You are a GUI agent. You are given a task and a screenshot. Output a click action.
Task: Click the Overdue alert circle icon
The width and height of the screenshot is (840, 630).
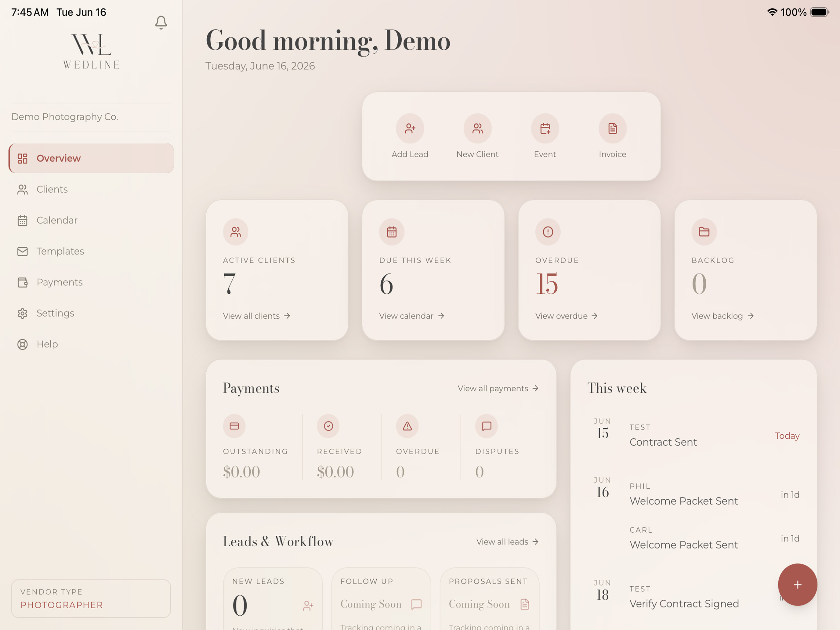548,232
